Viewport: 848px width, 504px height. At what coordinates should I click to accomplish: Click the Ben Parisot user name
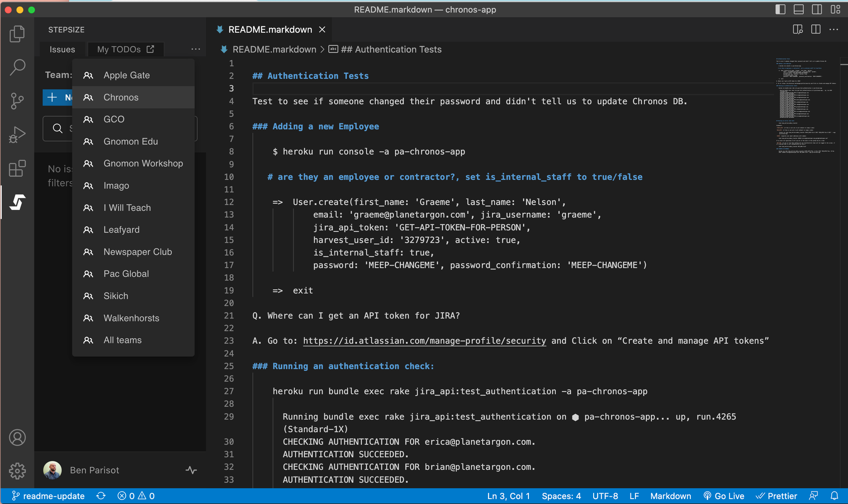[94, 470]
